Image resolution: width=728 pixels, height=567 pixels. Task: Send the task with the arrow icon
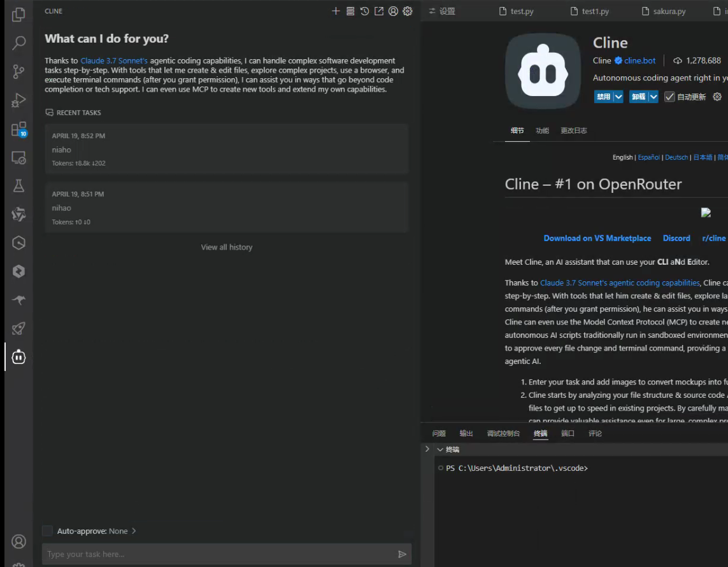click(x=402, y=554)
